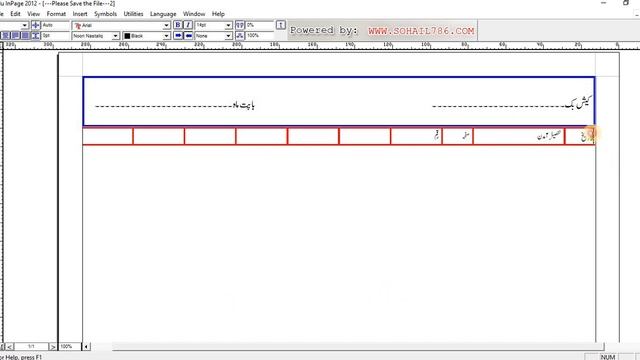Viewport: 640px width, 360px height.
Task: Click the 0pt paragraph spacing field
Action: pos(55,36)
